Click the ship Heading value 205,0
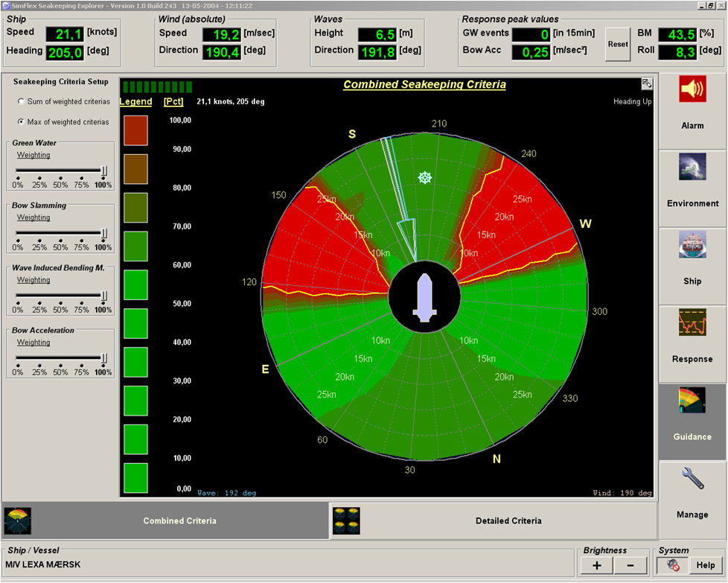The image size is (728, 583). click(65, 52)
